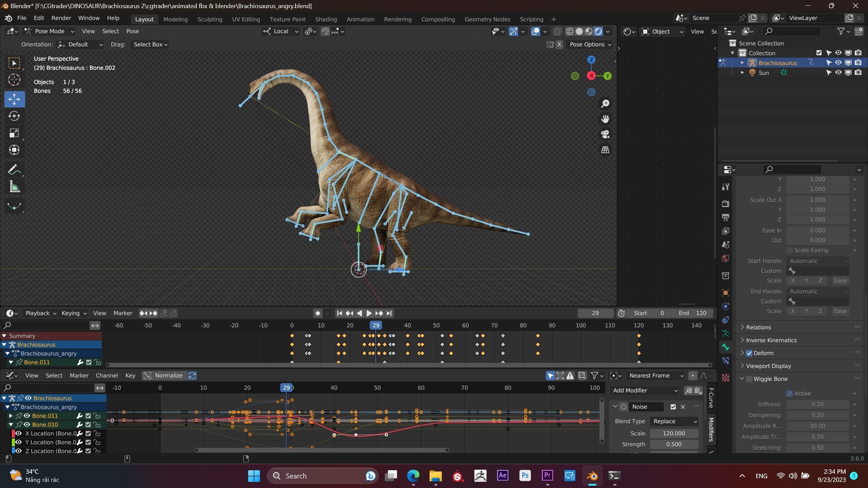Open the World properties tab

(726, 258)
